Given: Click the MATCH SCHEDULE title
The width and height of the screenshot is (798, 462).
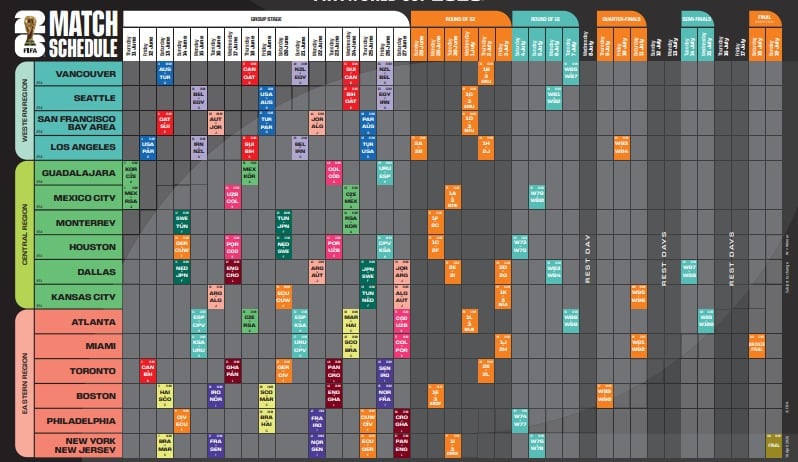Looking at the screenshot, I should [83, 35].
